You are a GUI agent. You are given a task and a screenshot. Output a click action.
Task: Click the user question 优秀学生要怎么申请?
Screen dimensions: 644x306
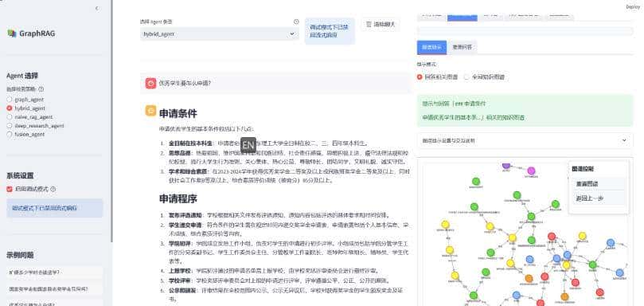coord(185,83)
